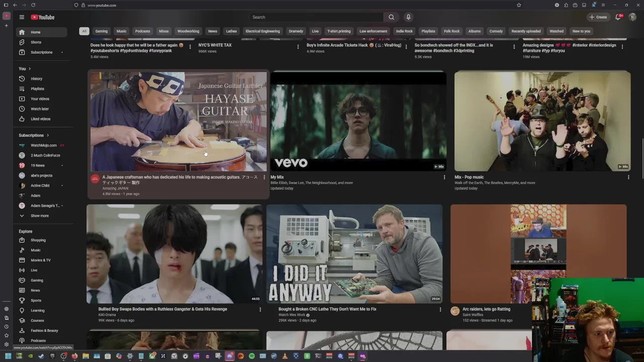Open Movies & TV under Explore
The image size is (644, 362).
point(40,260)
